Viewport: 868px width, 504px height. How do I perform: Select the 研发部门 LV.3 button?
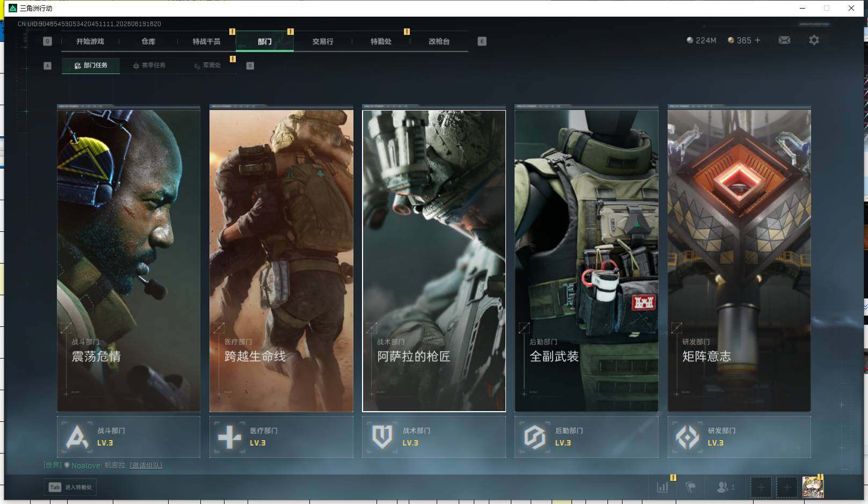(x=739, y=437)
